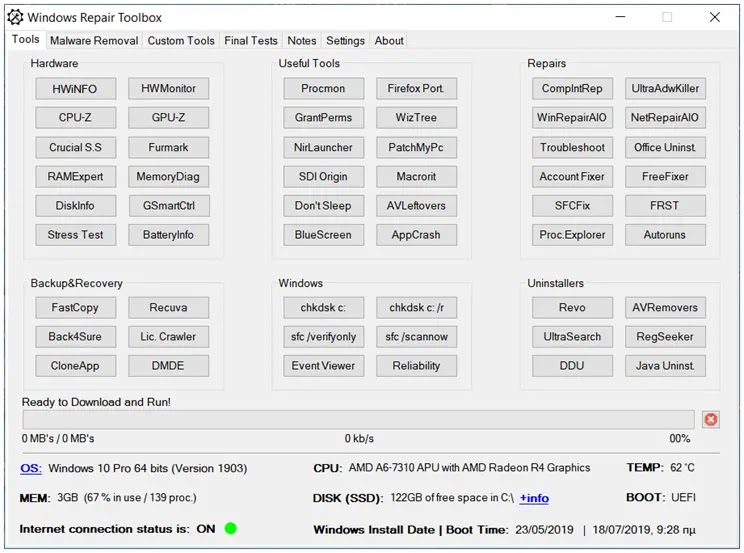Launch NetRepairAIO
744x553 pixels.
(665, 118)
